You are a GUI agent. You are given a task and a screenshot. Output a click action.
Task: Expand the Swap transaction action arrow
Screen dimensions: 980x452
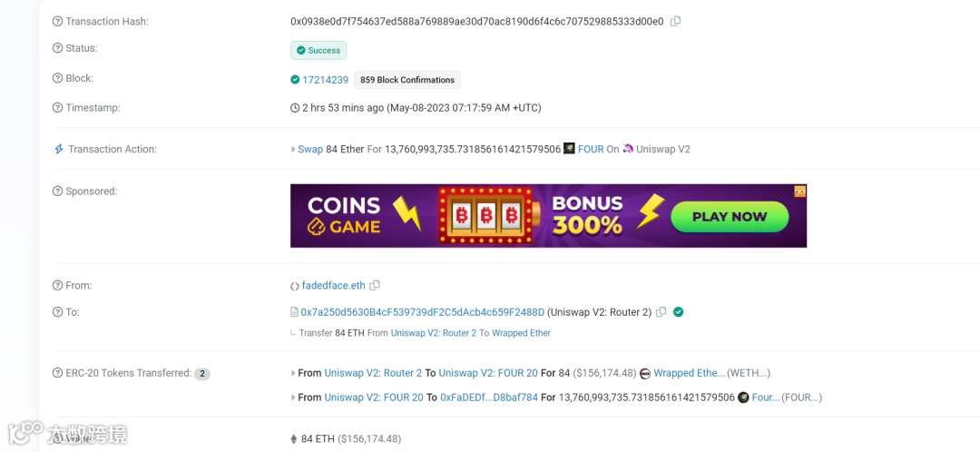pos(293,150)
